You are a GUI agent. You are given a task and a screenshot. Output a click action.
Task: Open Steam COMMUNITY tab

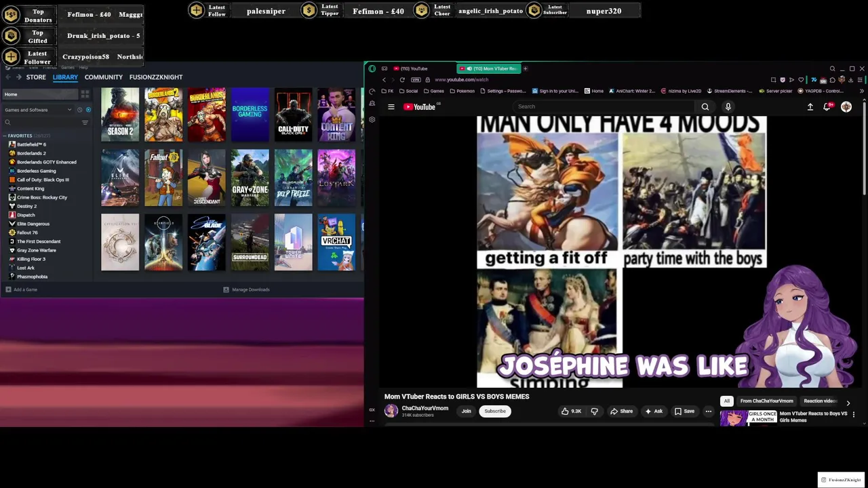pyautogui.click(x=104, y=77)
